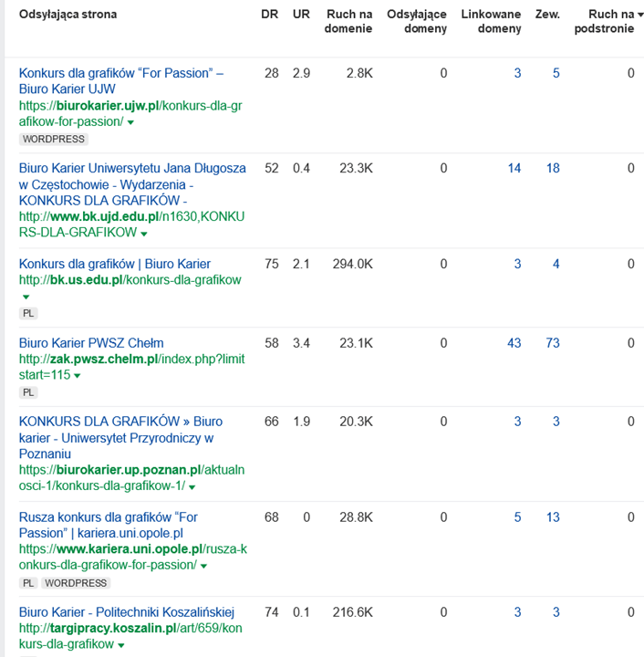Viewport: 644px width, 657px height.
Task: Sort table by UR column header
Action: tap(301, 15)
